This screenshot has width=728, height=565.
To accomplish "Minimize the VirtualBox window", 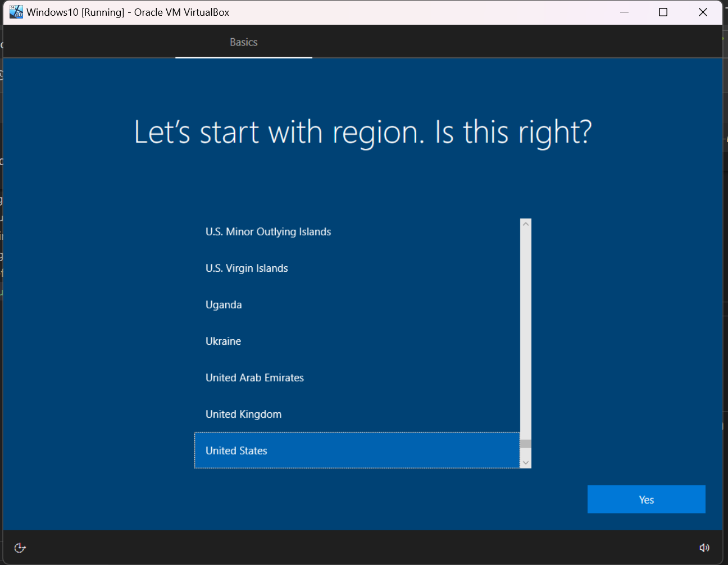I will coord(624,12).
